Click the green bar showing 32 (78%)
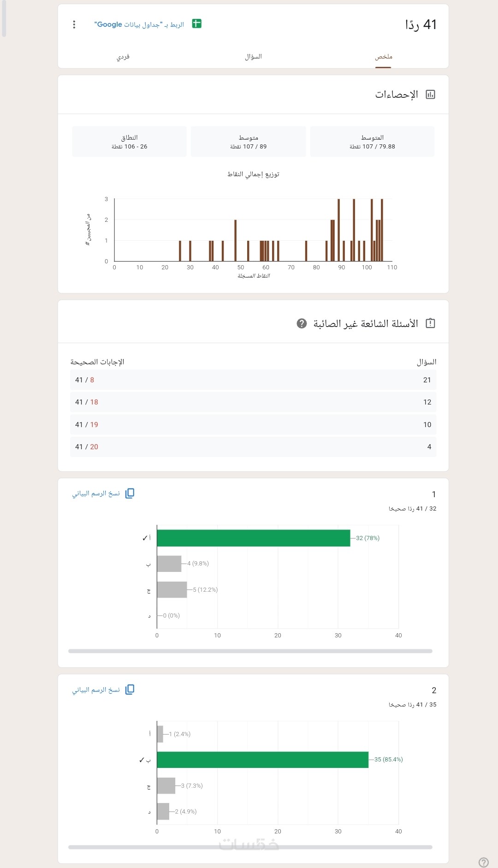This screenshot has width=498, height=868. pos(253,538)
